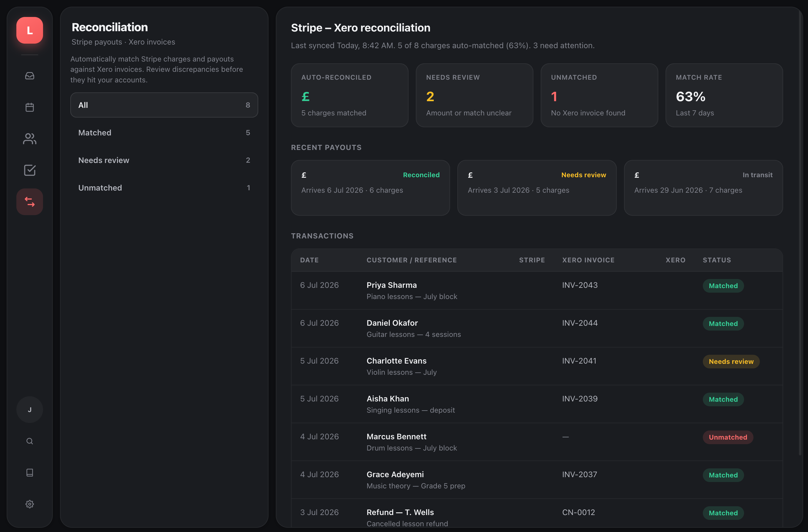The width and height of the screenshot is (808, 532).
Task: Open the checkbox tasks icon in sidebar
Action: (29, 170)
